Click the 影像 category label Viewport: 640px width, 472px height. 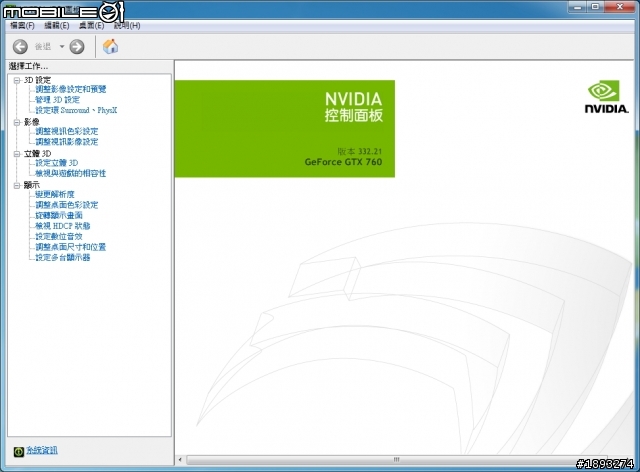point(31,122)
